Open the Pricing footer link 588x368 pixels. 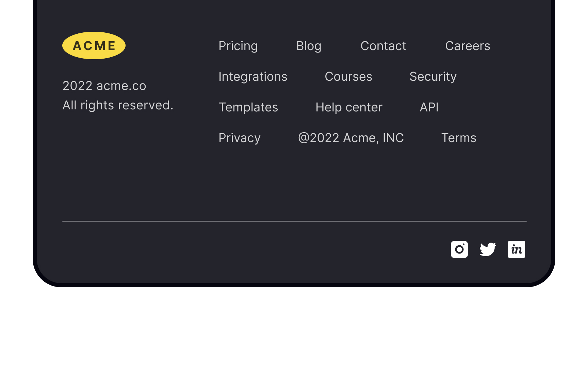(x=238, y=46)
